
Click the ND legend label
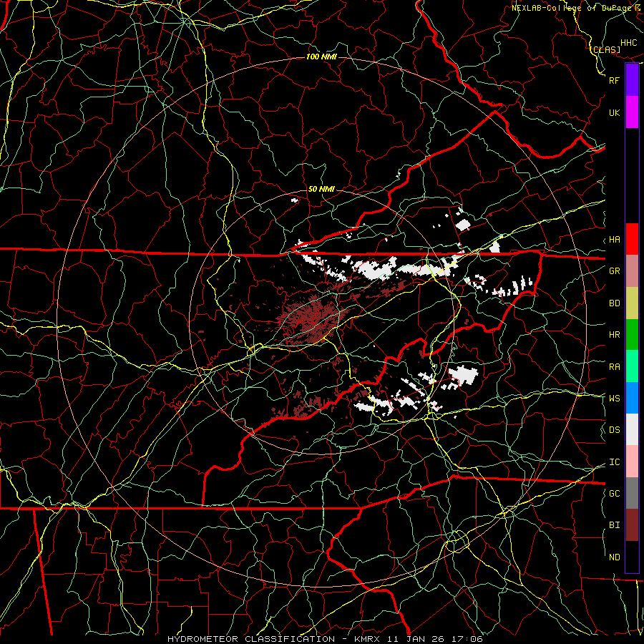(x=614, y=557)
